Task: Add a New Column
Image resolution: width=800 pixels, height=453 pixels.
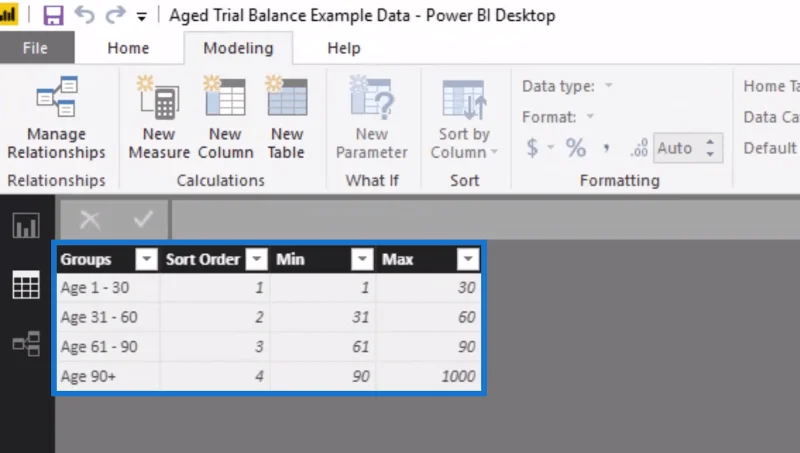Action: click(225, 118)
